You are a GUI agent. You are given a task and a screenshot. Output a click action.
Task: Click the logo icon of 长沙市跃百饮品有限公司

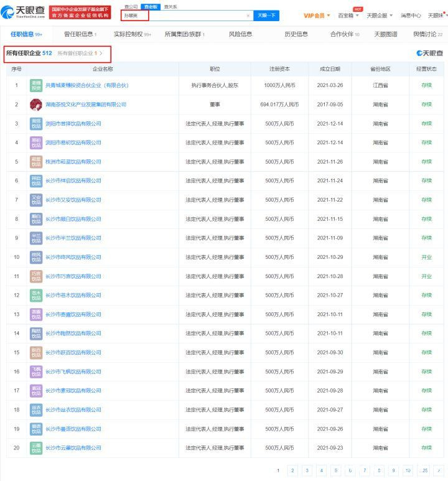pyautogui.click(x=36, y=353)
